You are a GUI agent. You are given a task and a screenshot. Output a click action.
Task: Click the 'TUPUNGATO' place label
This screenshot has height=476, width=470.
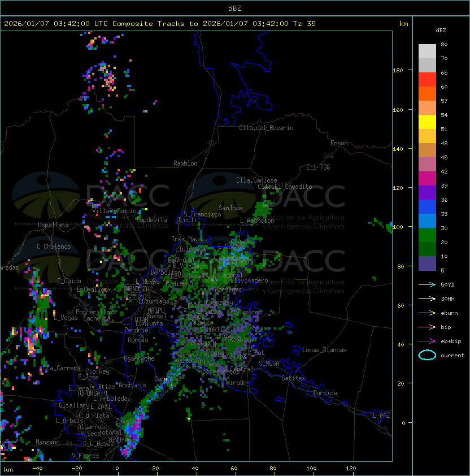coord(92,393)
